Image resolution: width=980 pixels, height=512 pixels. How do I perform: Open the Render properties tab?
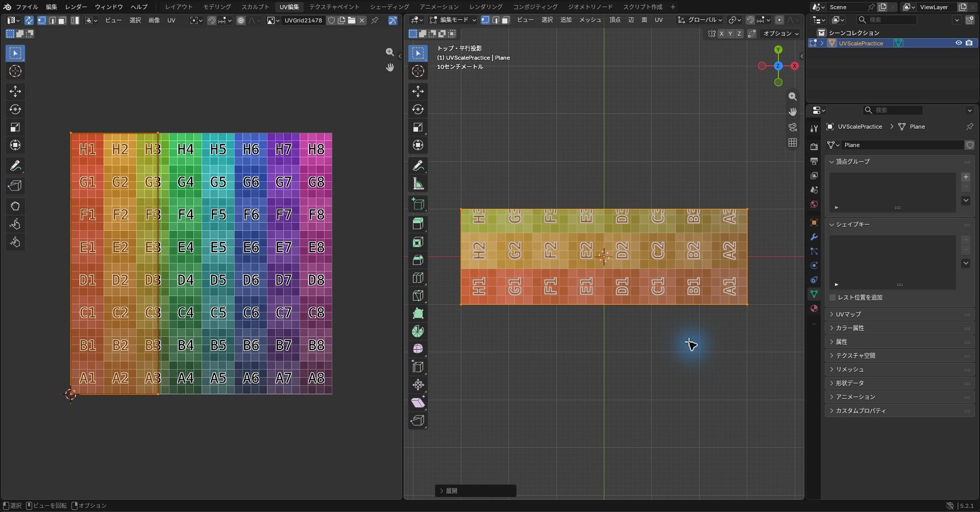(814, 147)
